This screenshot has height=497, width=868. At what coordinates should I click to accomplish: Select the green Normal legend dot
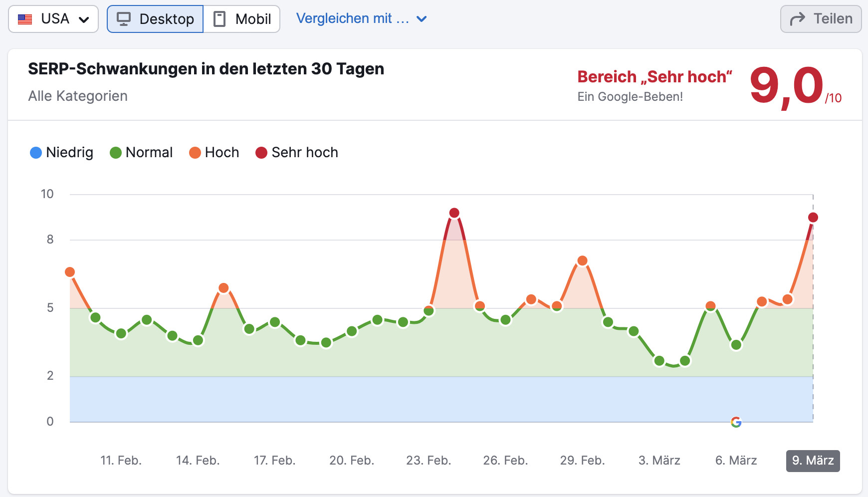point(115,152)
